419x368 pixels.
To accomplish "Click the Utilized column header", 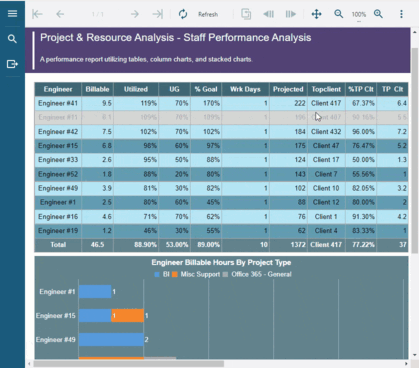I will click(136, 89).
